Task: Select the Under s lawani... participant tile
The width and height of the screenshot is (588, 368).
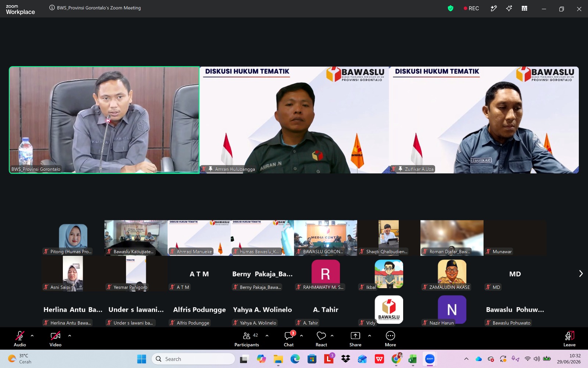Action: click(136, 309)
